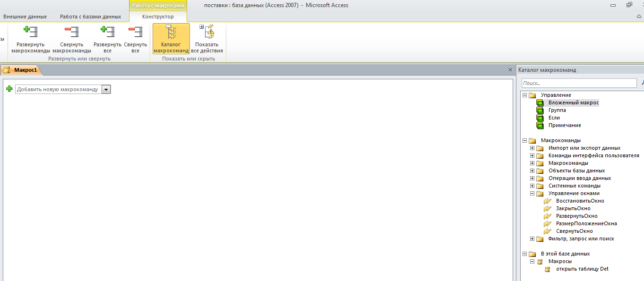
Task: Click the Макросы scroll icon in catalog
Action: pos(540,261)
